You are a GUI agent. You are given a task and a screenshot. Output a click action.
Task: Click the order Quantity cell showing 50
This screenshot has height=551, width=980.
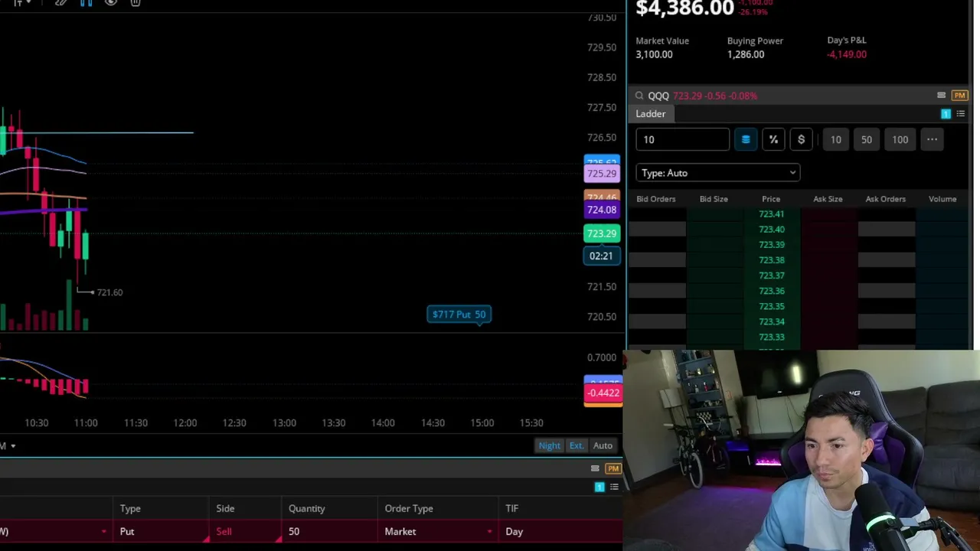click(330, 531)
